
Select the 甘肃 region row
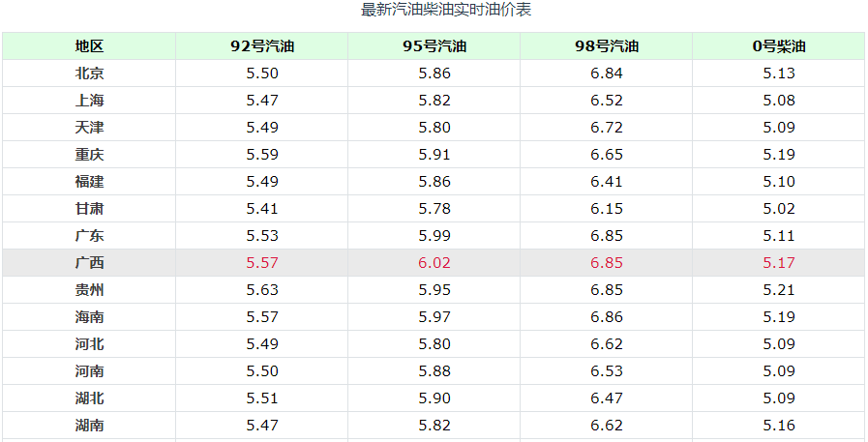pyautogui.click(x=434, y=209)
